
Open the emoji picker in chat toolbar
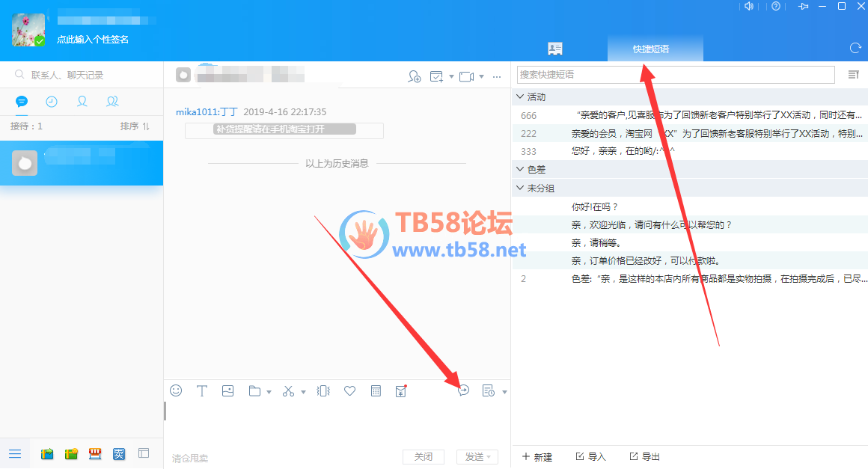pos(176,390)
